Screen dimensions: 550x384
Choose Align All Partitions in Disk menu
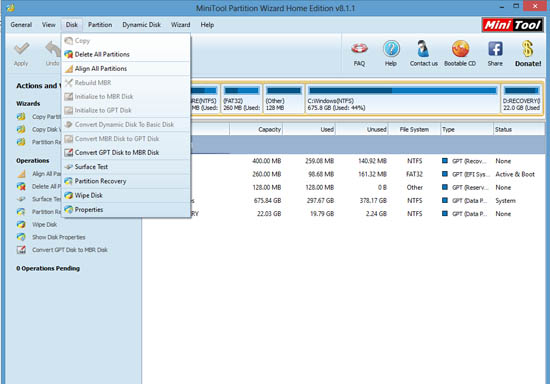click(x=126, y=68)
